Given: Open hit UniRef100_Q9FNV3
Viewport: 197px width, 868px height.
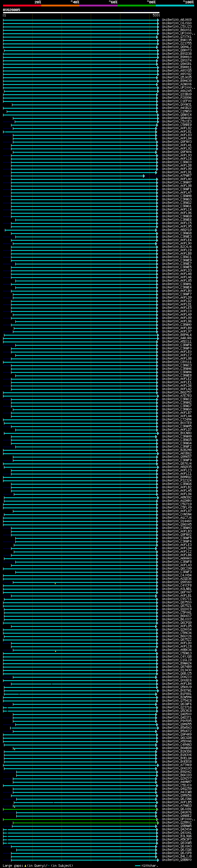Looking at the screenshot, I should tap(177, 142).
